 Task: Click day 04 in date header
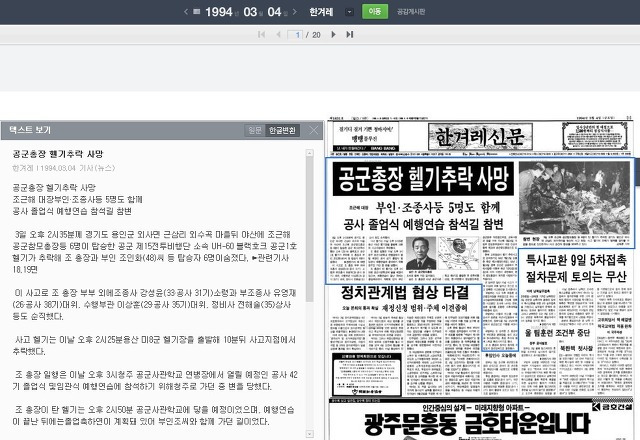pyautogui.click(x=274, y=12)
